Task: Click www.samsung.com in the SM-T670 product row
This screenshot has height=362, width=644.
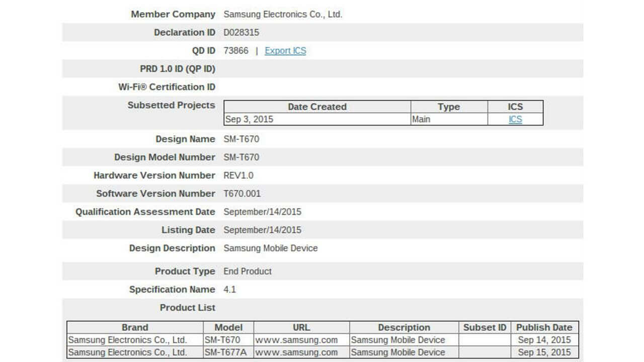Action: pyautogui.click(x=296, y=340)
